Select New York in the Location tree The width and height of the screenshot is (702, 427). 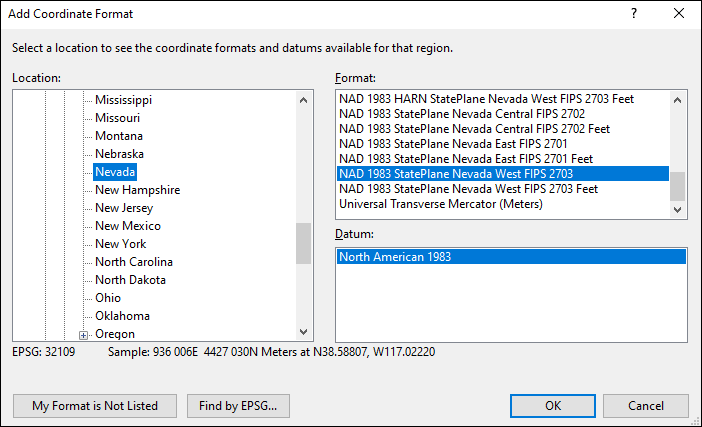pos(120,244)
